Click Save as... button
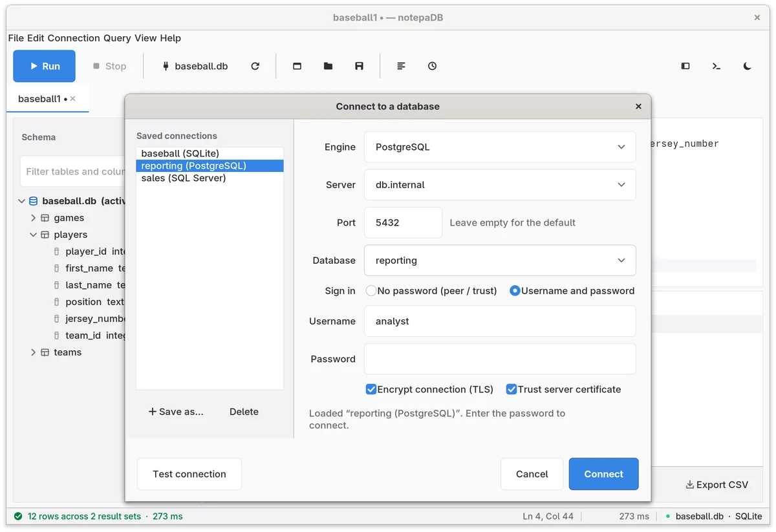This screenshot has height=532, width=776. (176, 412)
